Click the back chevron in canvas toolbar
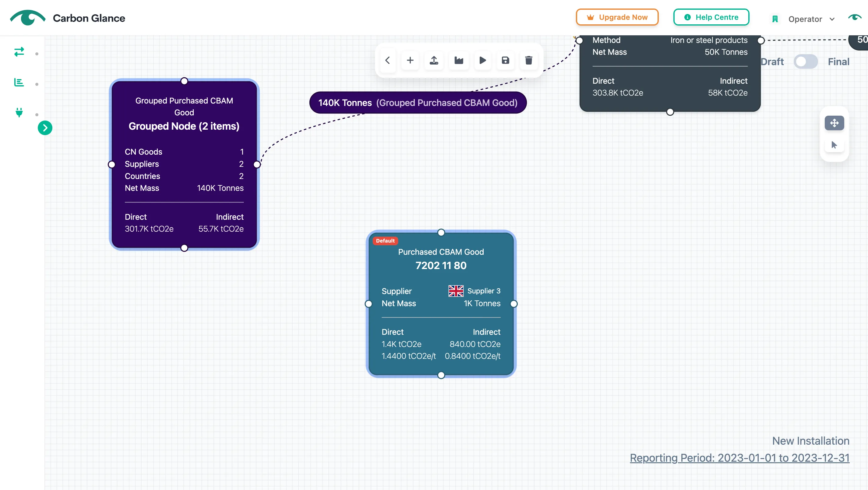The image size is (868, 490). [387, 60]
